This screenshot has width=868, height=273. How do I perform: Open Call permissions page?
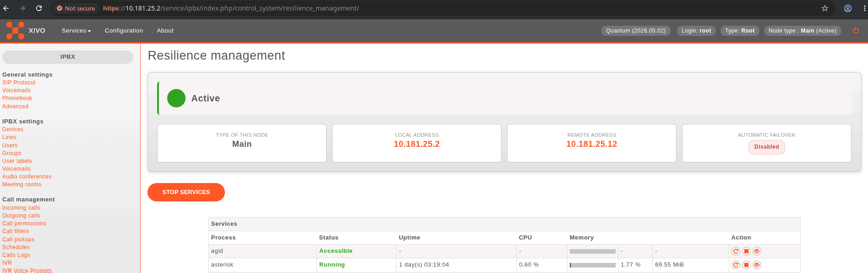(24, 223)
